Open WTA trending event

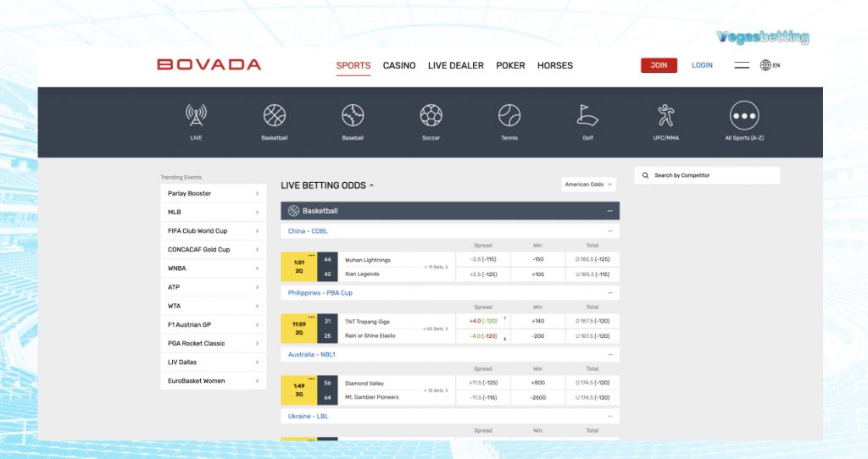pos(213,306)
